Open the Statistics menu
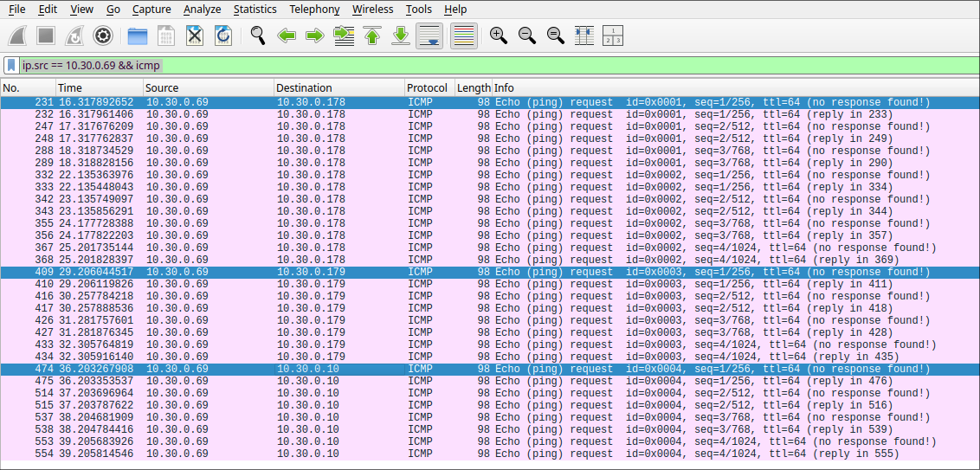The height and width of the screenshot is (470, 980). click(255, 10)
